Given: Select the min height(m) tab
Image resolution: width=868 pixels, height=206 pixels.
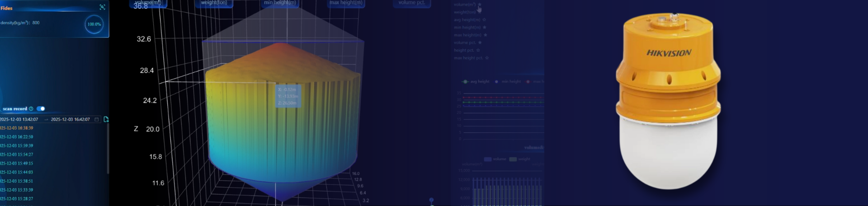Looking at the screenshot, I should click(280, 3).
